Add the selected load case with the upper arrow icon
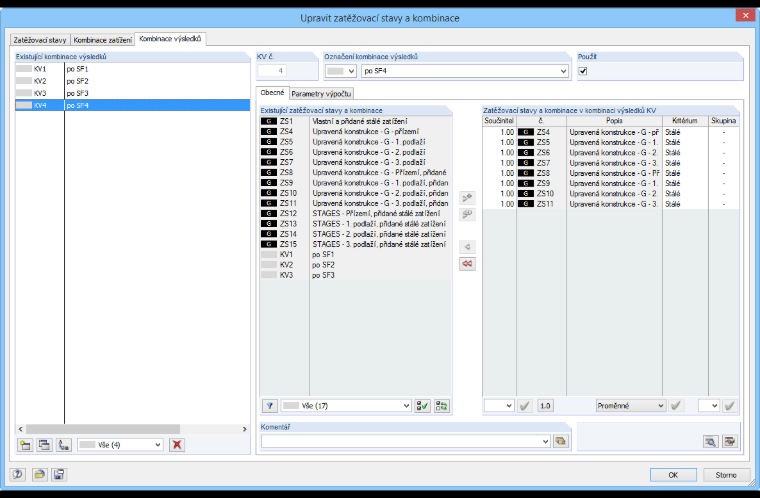This screenshot has width=760, height=498. pos(467,197)
